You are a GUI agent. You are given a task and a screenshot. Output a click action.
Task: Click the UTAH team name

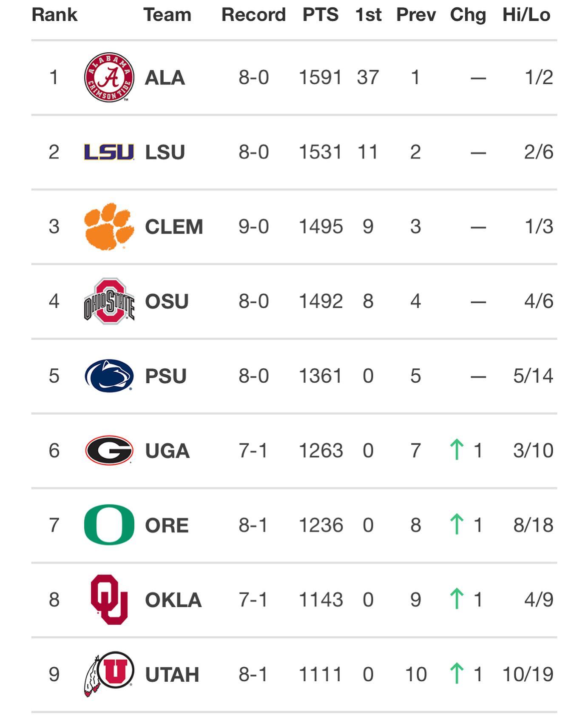[172, 675]
